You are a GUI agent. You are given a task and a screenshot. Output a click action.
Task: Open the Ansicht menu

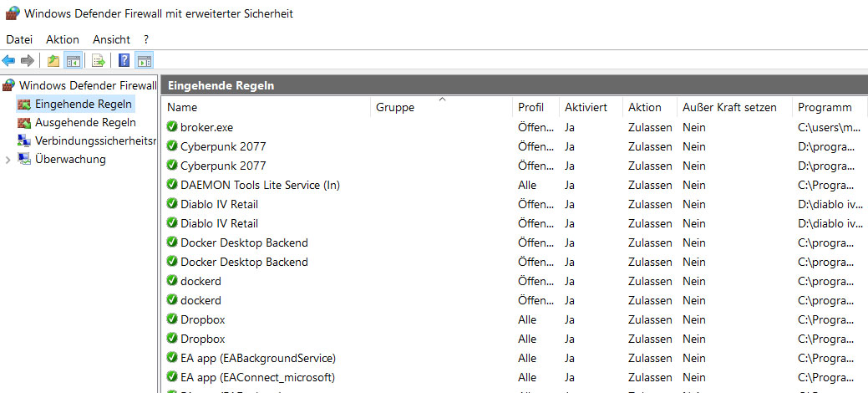coord(111,39)
